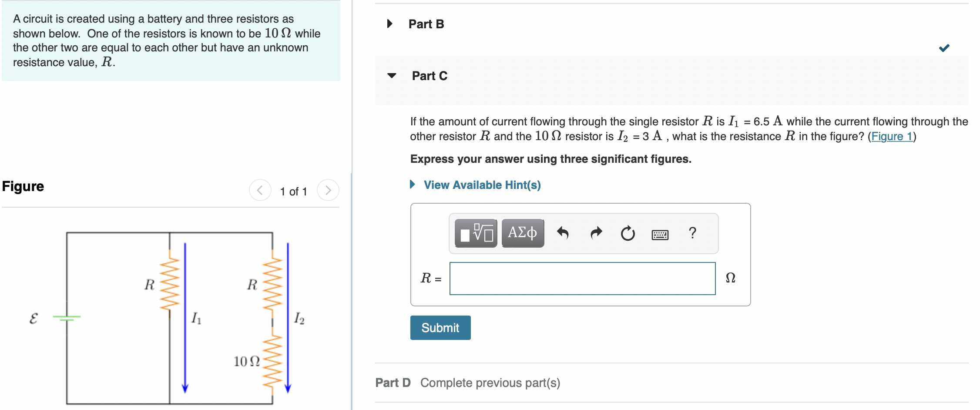Click the question mark help icon

click(x=692, y=233)
